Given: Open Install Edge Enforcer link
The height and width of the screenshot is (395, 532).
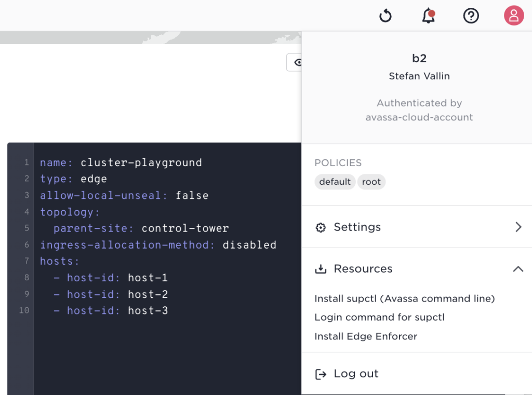Looking at the screenshot, I should (366, 336).
